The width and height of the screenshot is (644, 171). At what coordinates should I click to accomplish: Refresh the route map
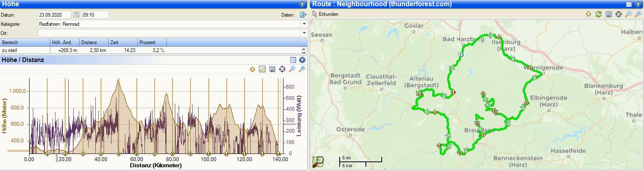tap(598, 14)
